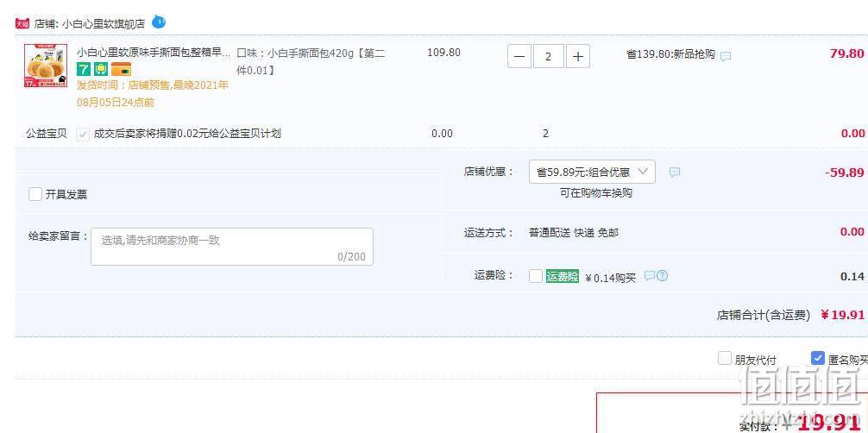
Task: Click the Tmall logo icon beside store name
Action: (x=22, y=24)
